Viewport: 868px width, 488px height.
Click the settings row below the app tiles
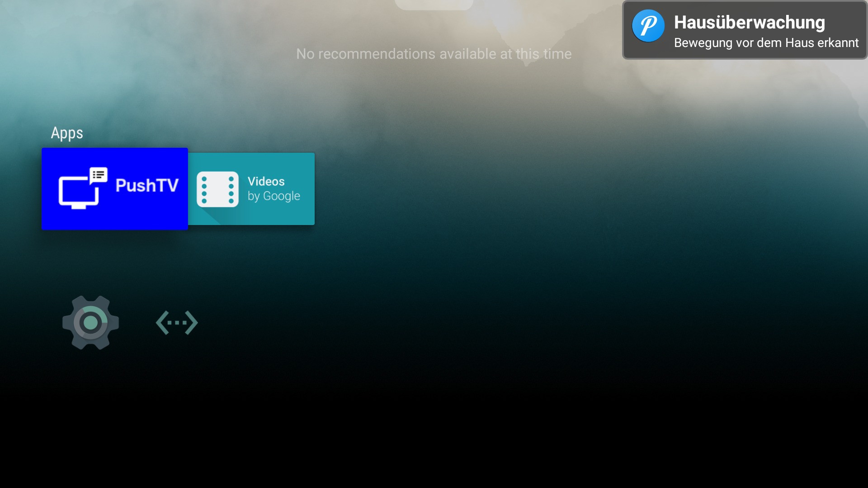coord(133,322)
